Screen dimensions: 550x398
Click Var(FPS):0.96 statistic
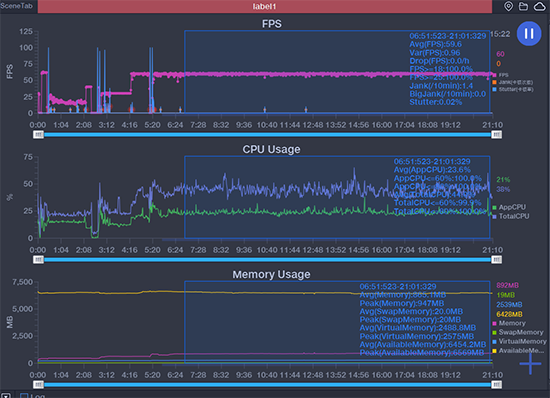(435, 53)
